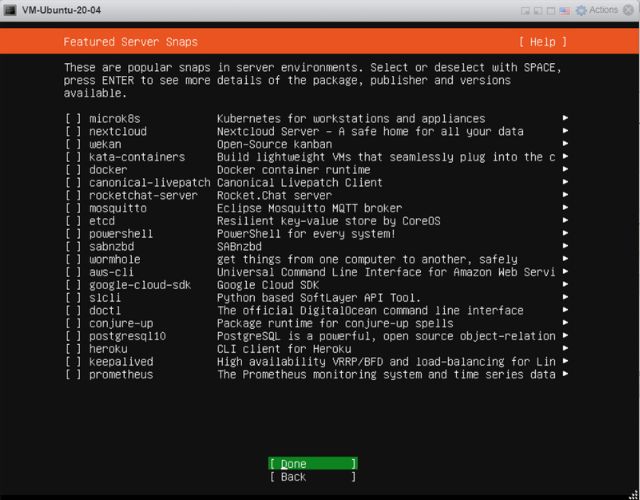
Task: Toggle the heroku snap checkbox
Action: pyautogui.click(x=73, y=349)
